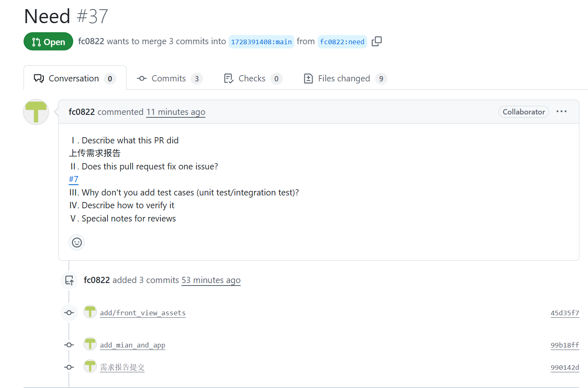Click the 'Need #37' pull request title
The image size is (588, 388).
coord(66,17)
